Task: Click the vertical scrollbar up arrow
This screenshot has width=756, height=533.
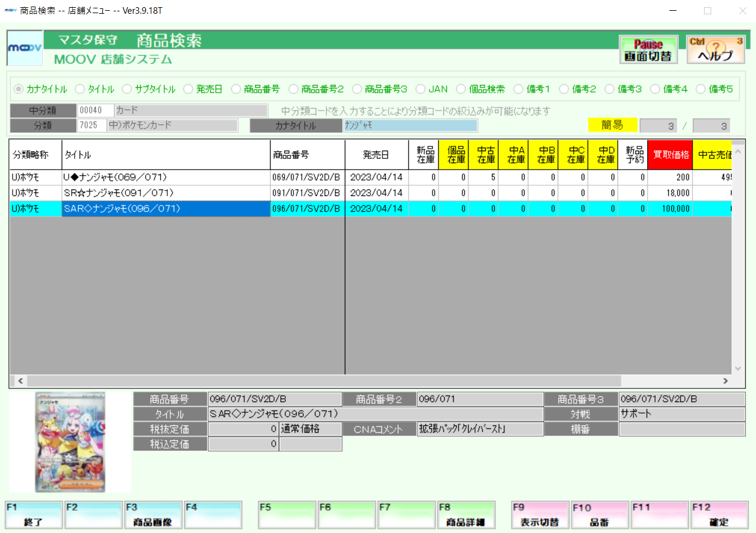Action: tap(738, 151)
